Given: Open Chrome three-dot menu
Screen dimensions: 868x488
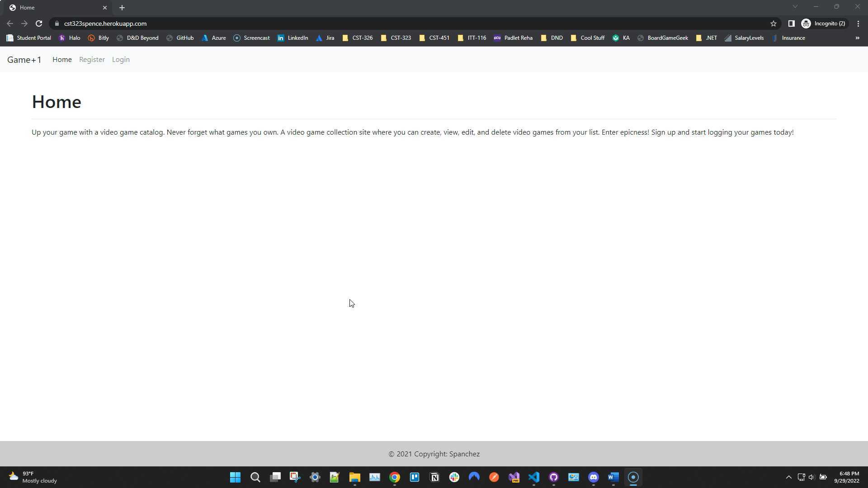Looking at the screenshot, I should point(858,23).
